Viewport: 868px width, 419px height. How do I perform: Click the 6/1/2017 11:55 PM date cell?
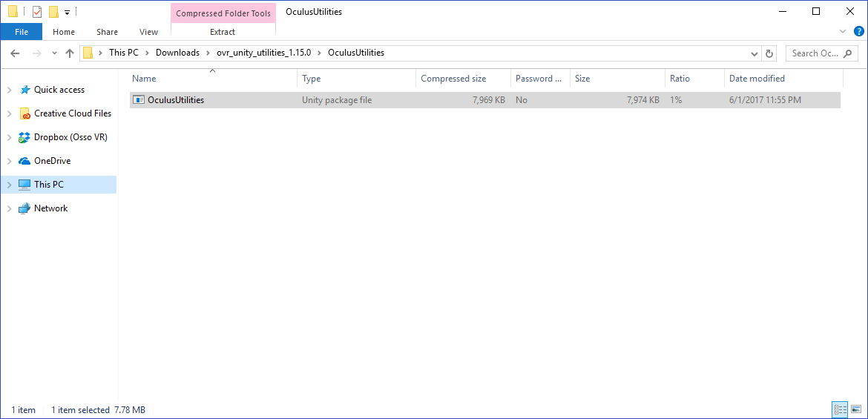[766, 100]
